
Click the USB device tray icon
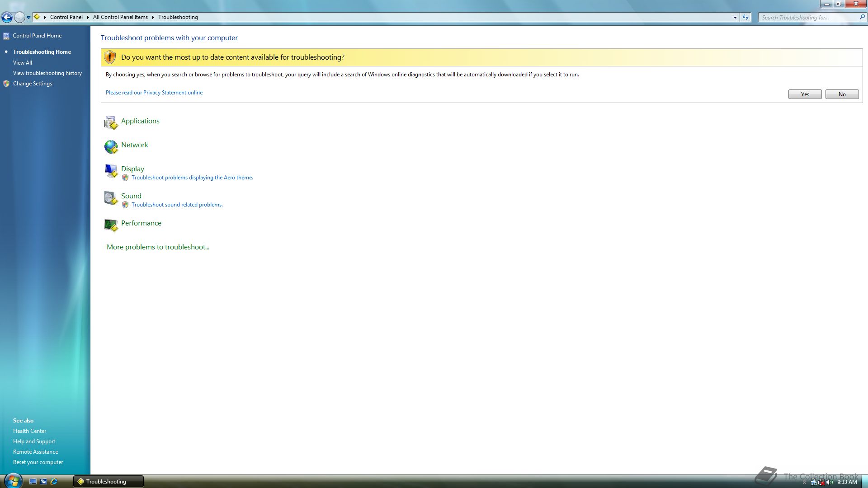pyautogui.click(x=814, y=482)
